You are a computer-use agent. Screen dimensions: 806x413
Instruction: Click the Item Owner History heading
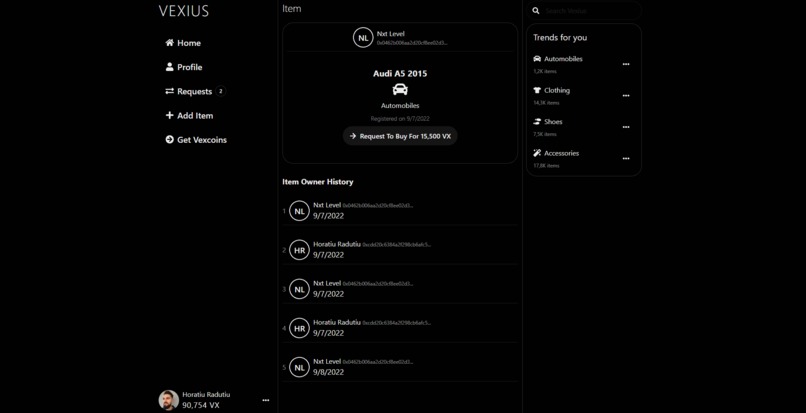tap(318, 182)
